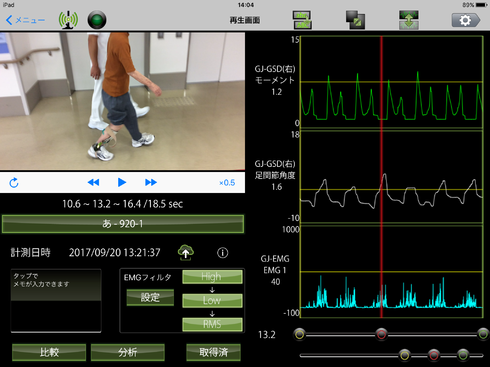This screenshot has width=490, height=367.
Task: Tap the green knob on lower range slider
Action: (x=463, y=355)
